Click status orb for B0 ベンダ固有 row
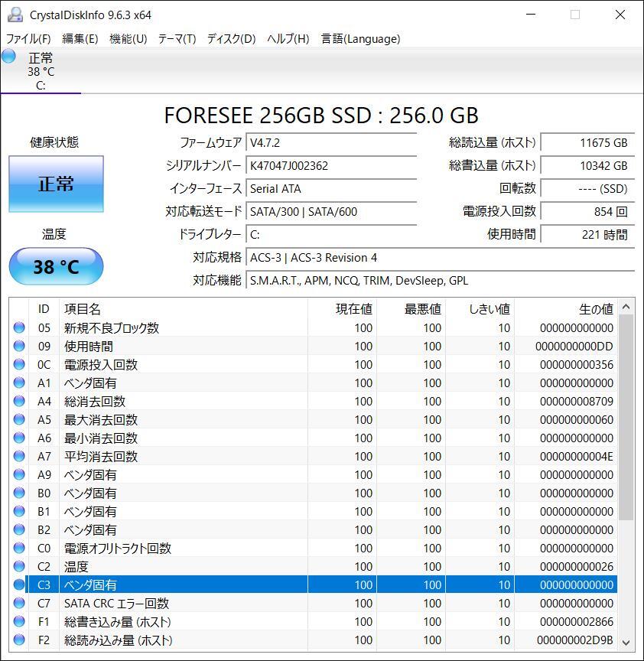Screen dimensions: 644x661 (19, 493)
